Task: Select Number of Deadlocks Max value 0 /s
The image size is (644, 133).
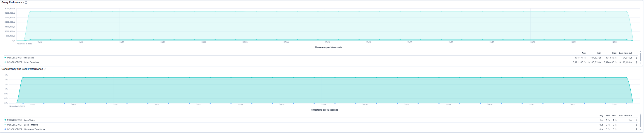Action: (615, 129)
